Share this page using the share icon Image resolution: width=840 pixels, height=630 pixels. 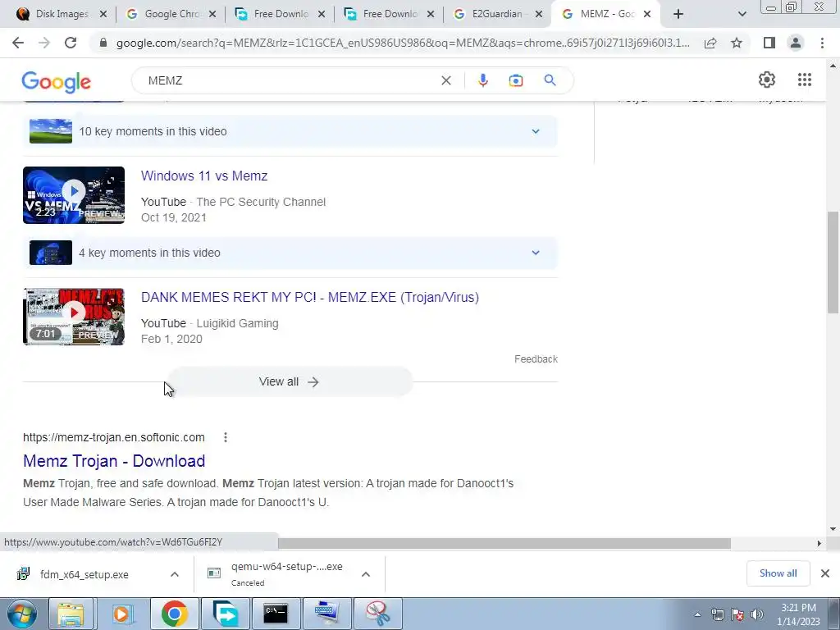tap(710, 43)
